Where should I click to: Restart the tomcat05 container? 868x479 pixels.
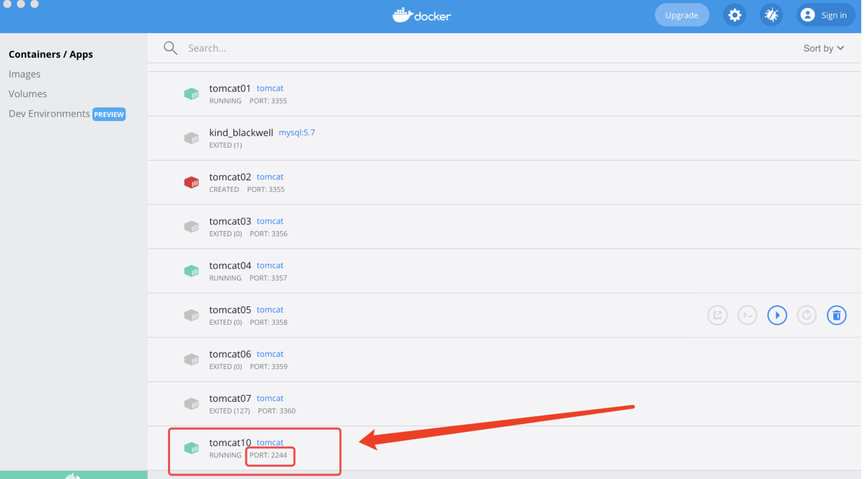[807, 315]
